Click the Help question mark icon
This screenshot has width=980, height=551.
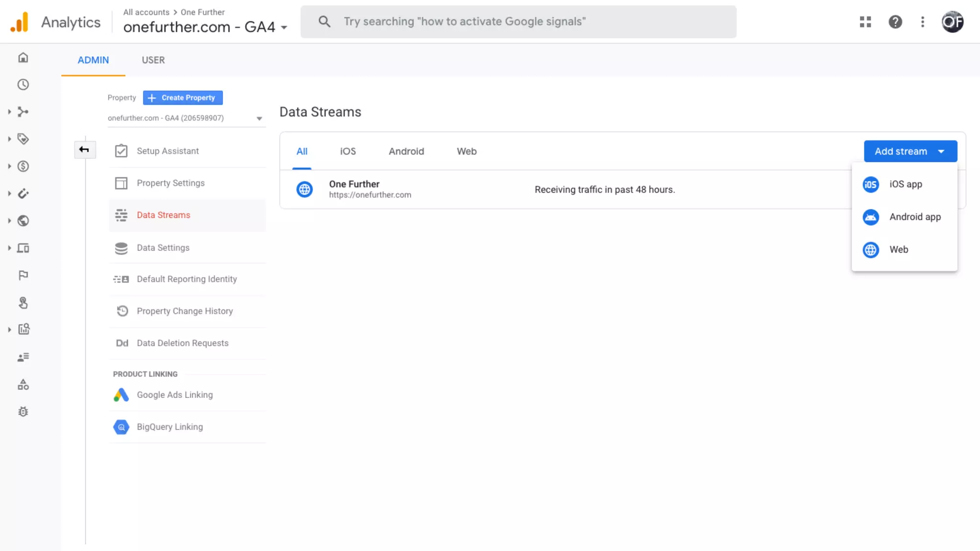tap(895, 22)
